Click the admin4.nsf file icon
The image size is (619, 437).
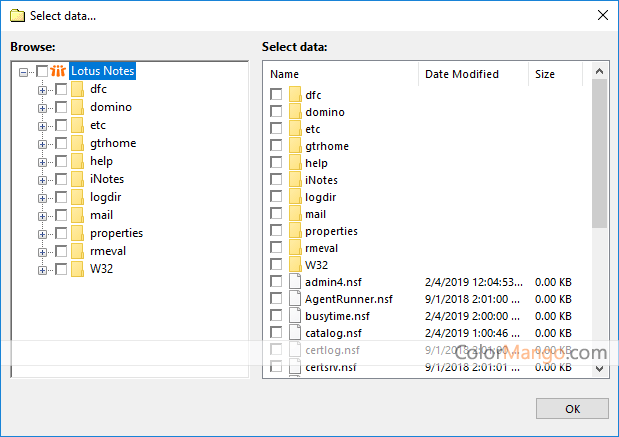pyautogui.click(x=295, y=282)
